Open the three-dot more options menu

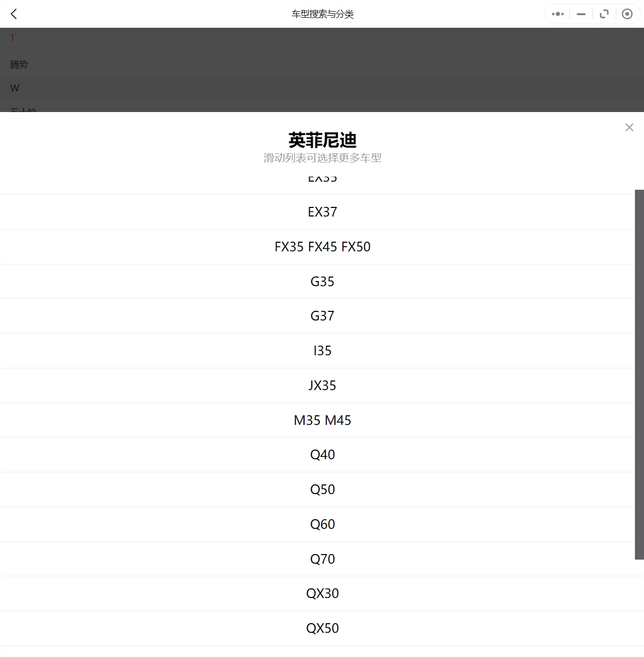(557, 14)
